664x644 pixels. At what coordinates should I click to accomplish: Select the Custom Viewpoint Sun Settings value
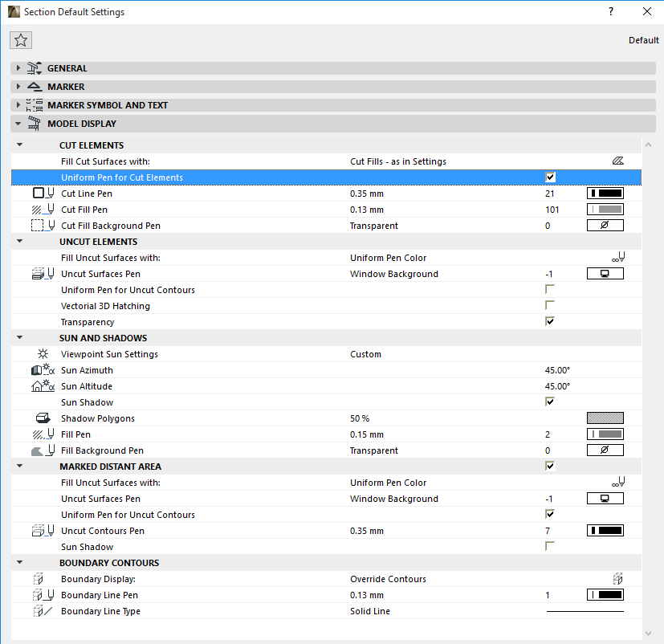[x=365, y=354]
